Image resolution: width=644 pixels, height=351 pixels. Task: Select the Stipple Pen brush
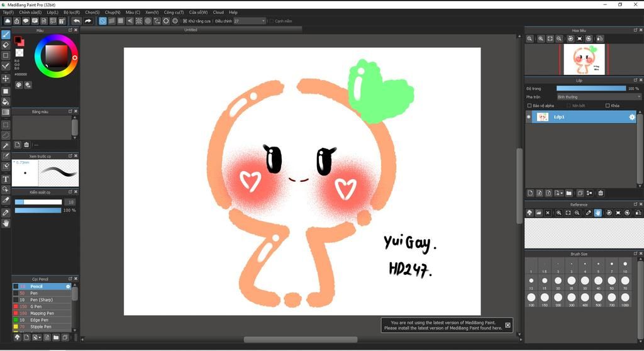click(x=42, y=326)
